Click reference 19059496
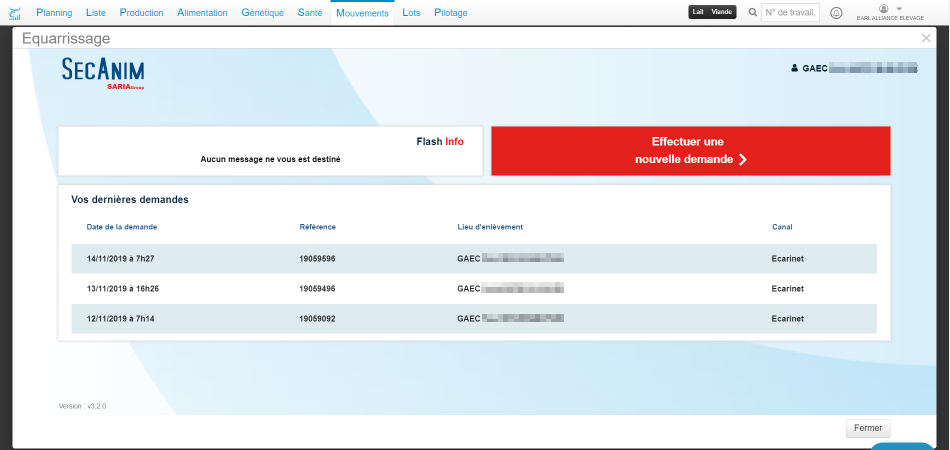Viewport: 950px width, 450px height. click(x=317, y=289)
